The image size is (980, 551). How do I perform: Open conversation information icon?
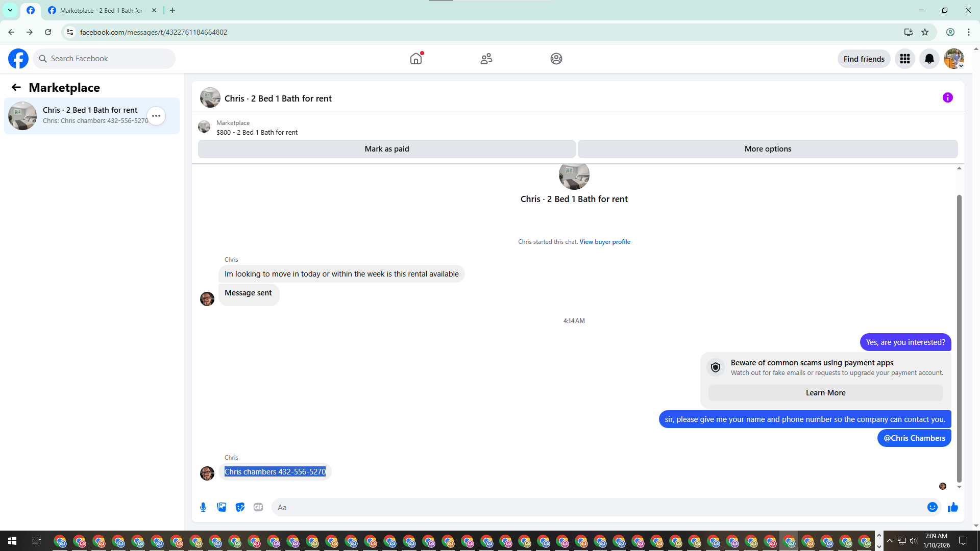point(947,97)
